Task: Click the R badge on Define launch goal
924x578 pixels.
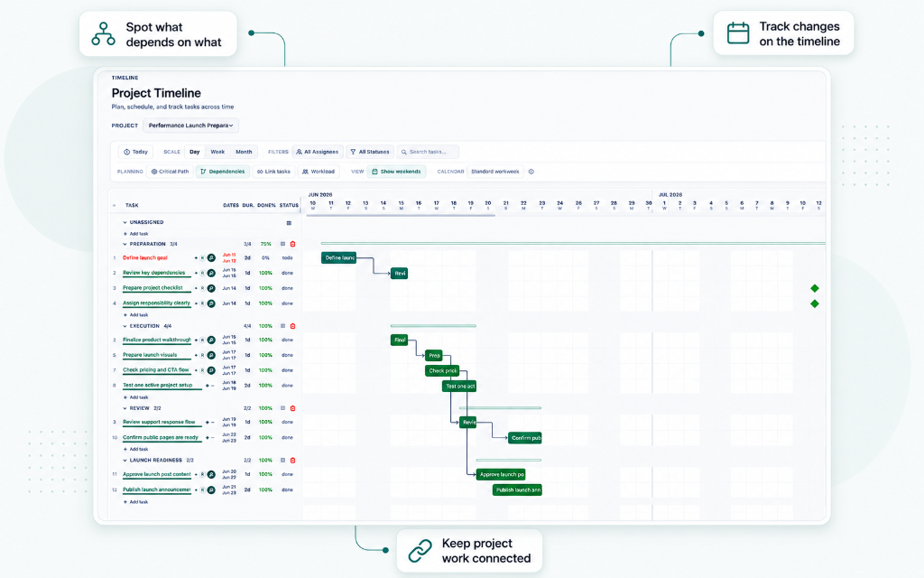Action: coord(202,257)
